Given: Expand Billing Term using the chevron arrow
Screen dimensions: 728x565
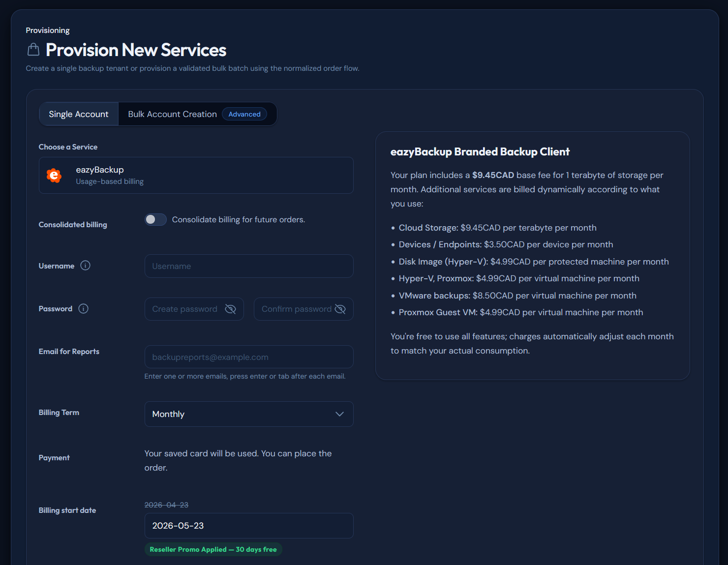Looking at the screenshot, I should coord(339,414).
